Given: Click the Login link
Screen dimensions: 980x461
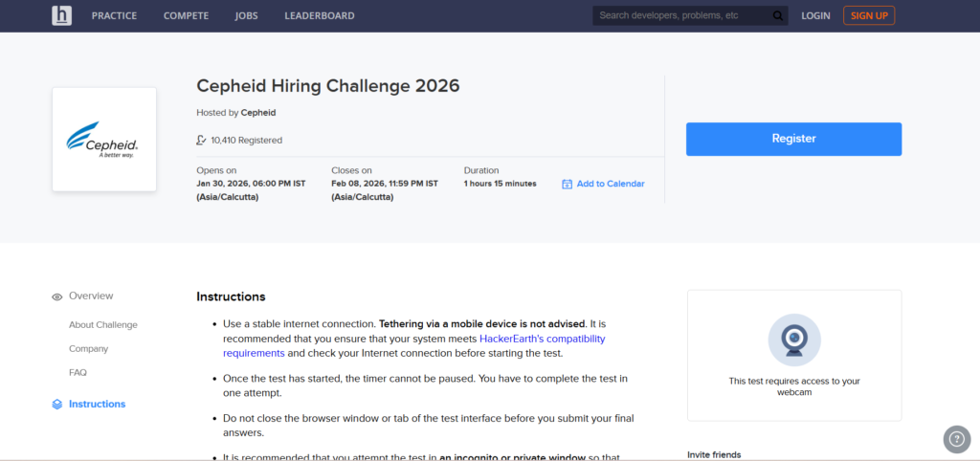Looking at the screenshot, I should (x=815, y=16).
